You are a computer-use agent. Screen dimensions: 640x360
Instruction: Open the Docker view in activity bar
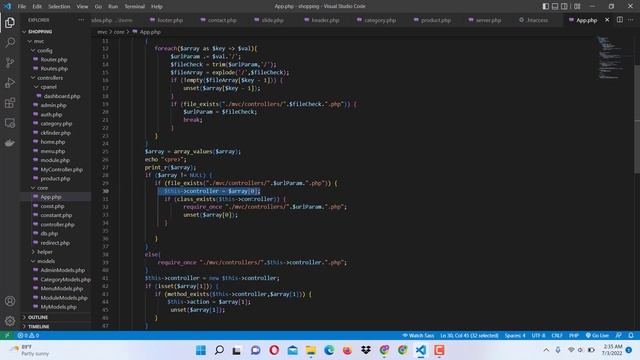(x=10, y=142)
